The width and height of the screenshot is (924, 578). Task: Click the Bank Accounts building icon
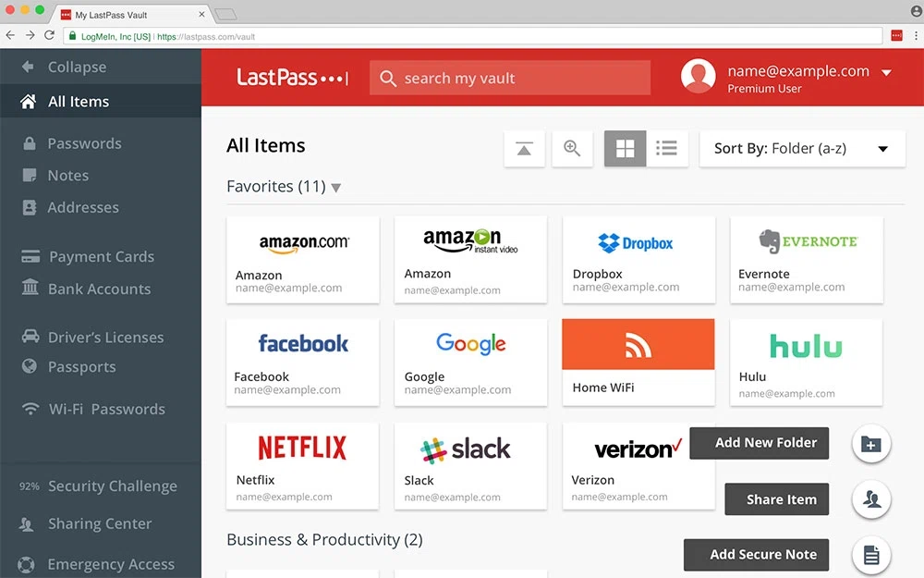30,288
